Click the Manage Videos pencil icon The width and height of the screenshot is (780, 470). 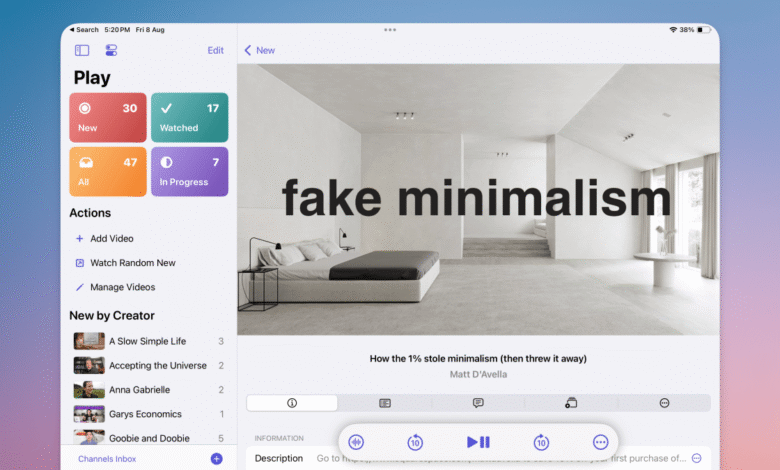tap(80, 287)
